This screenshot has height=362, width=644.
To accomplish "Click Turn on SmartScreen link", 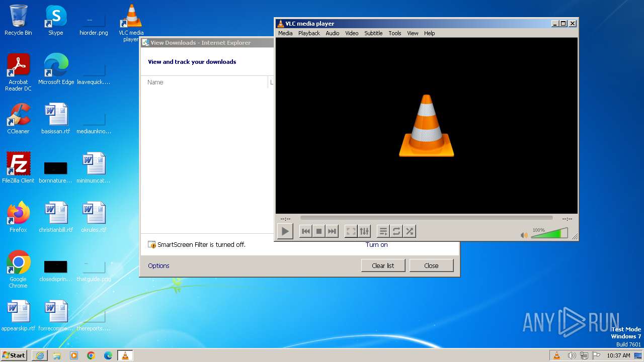I will pyautogui.click(x=376, y=245).
